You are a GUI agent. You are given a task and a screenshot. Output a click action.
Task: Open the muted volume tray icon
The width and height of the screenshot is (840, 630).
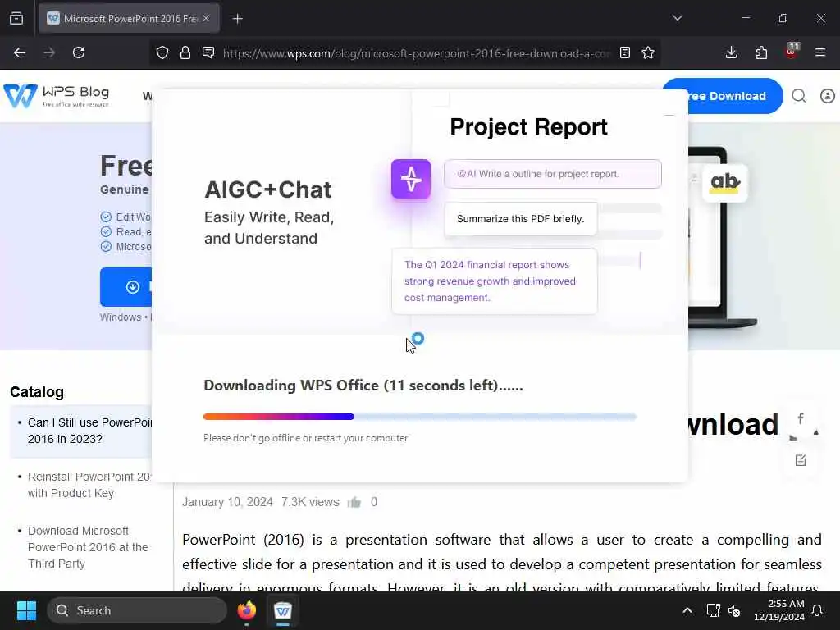[734, 610]
